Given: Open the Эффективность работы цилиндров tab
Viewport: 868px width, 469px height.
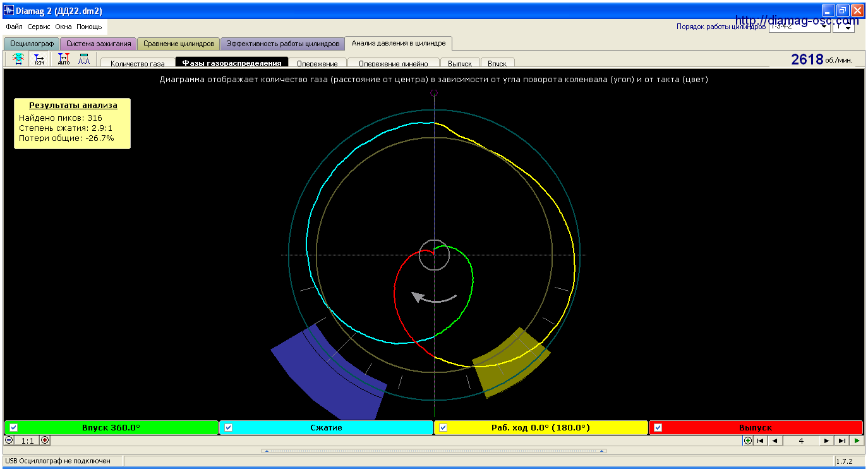Looking at the screenshot, I should pos(282,44).
